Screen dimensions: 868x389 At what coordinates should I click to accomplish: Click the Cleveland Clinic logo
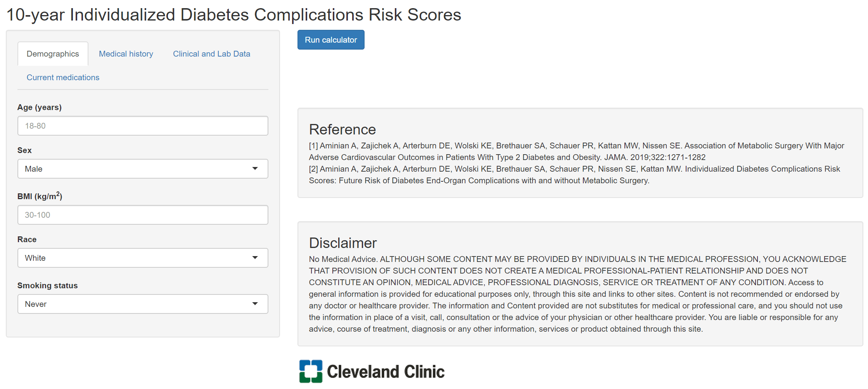[x=372, y=371]
